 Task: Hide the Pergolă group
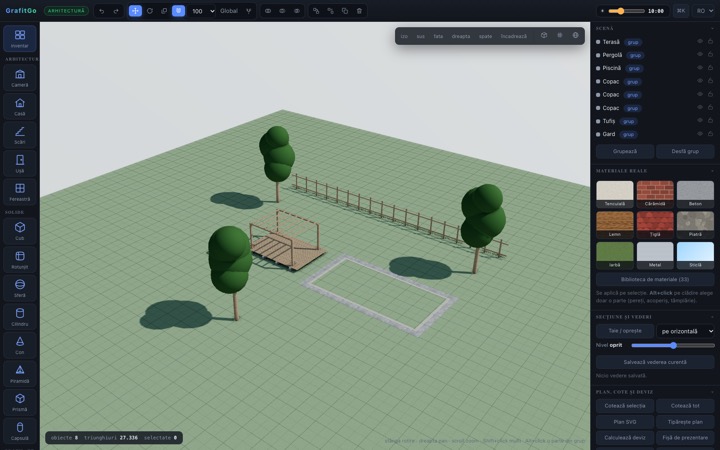(700, 55)
